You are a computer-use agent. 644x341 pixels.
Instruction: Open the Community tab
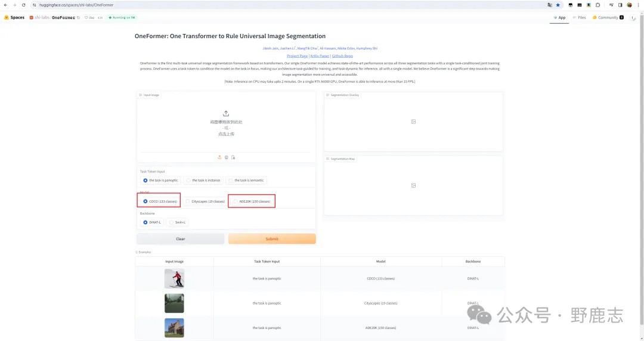(608, 18)
